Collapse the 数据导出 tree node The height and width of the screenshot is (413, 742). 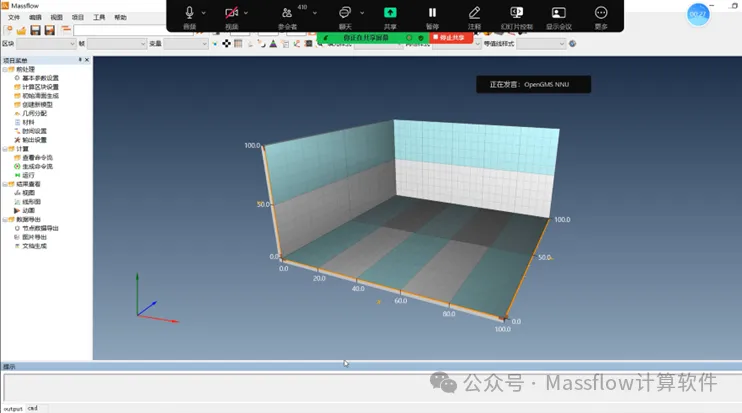[5, 220]
